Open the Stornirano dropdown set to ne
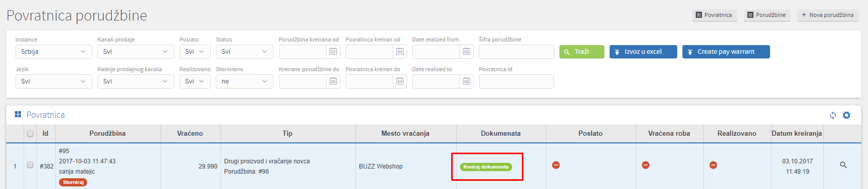The width and height of the screenshot is (868, 189). (245, 81)
